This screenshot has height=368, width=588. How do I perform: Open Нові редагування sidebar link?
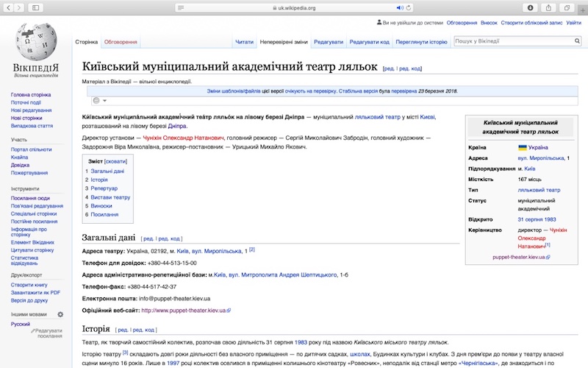(x=31, y=110)
